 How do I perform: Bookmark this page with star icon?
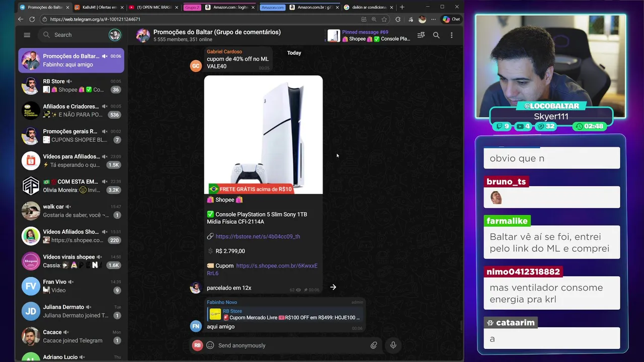(x=384, y=19)
